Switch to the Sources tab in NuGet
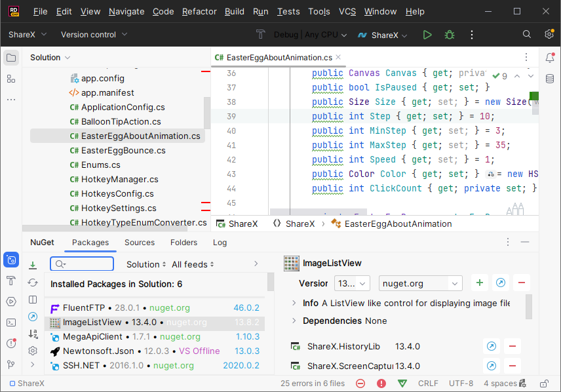 click(x=140, y=242)
